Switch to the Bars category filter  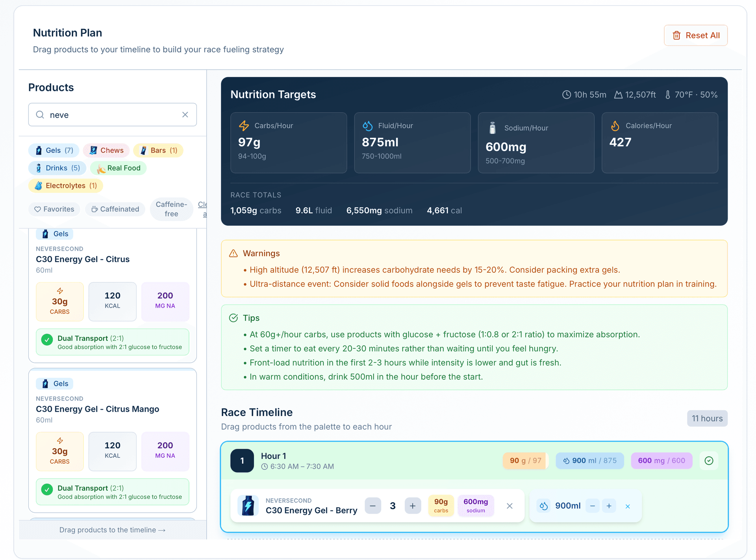tap(158, 150)
